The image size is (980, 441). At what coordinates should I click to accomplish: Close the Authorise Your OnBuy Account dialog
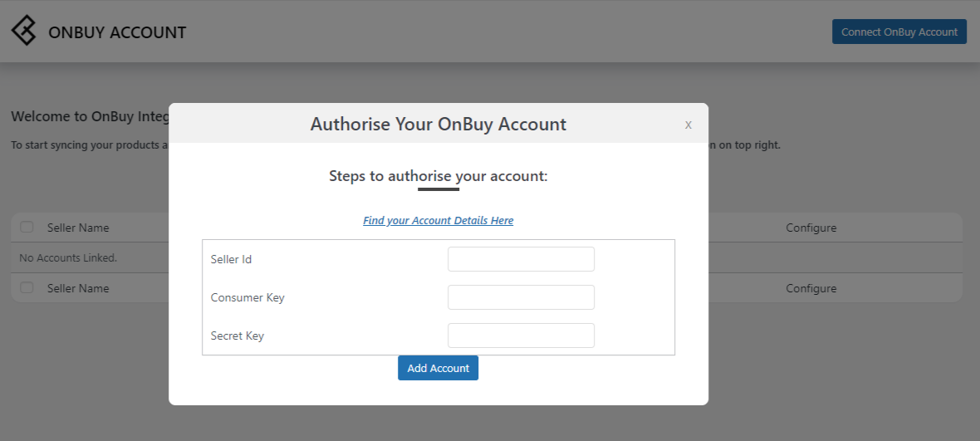click(688, 125)
